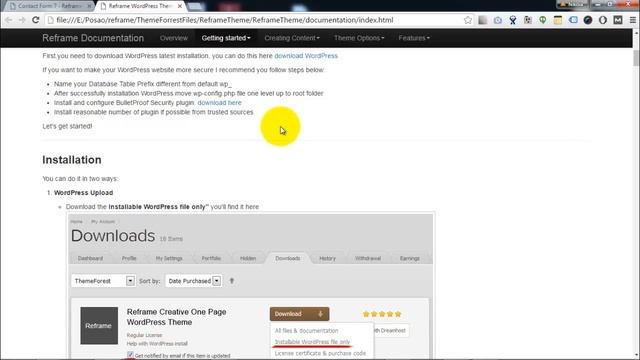Click the Portfolio tab in the screenshot

click(211, 258)
